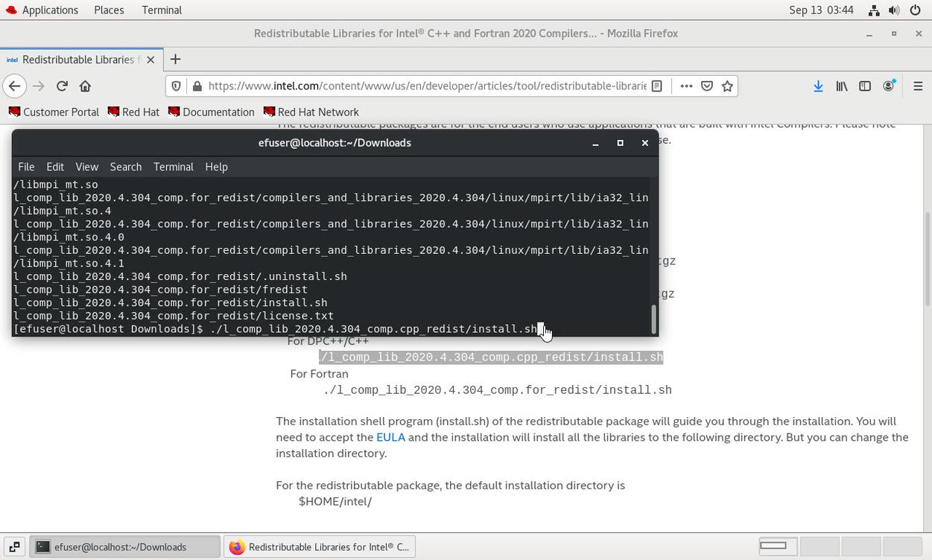Open terminal's Edit menu
Viewport: 932px width, 560px height.
pyautogui.click(x=54, y=167)
